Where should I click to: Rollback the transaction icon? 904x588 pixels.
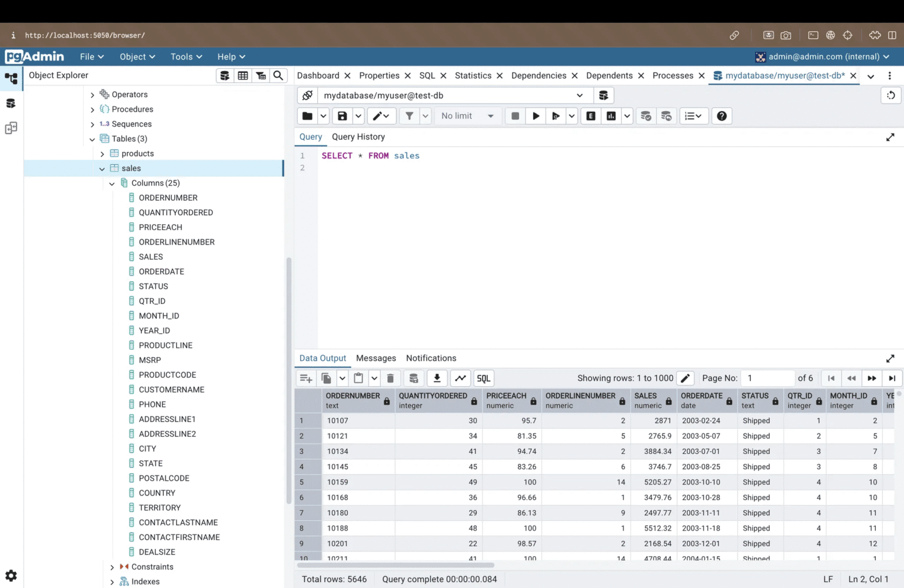[666, 115]
